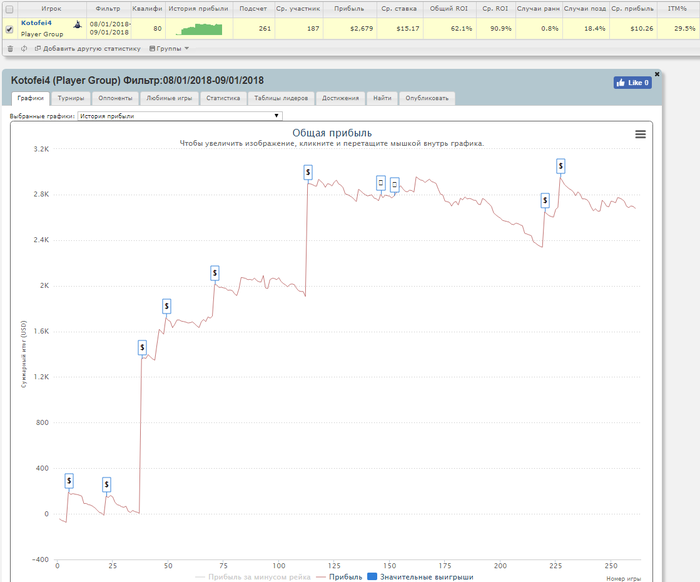Click the $ marker at the 1.4K jump

click(x=142, y=347)
